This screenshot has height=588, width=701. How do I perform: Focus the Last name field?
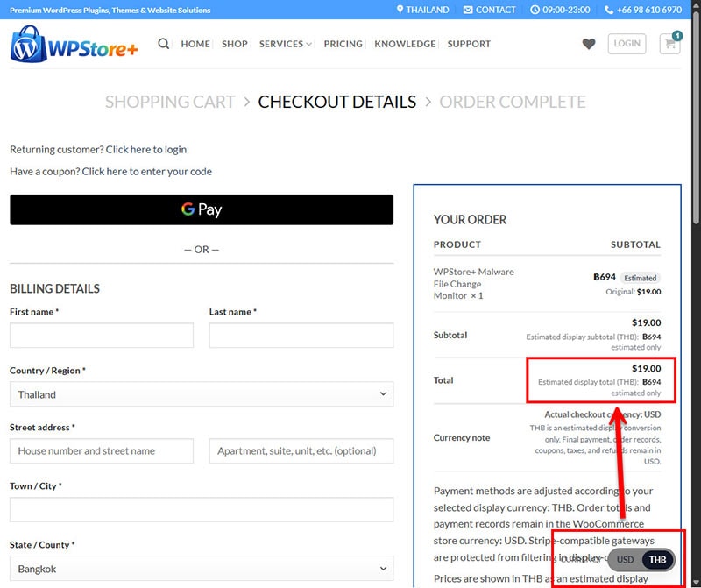301,336
